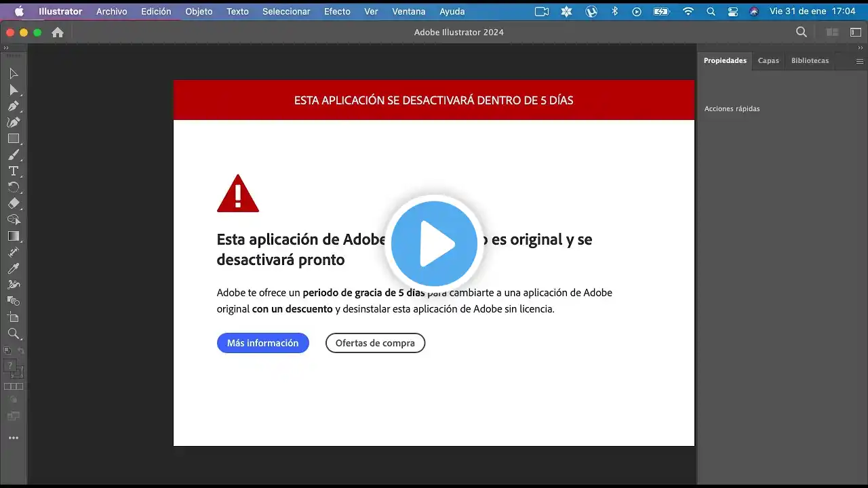
Task: Open the Apple menu
Action: [19, 12]
